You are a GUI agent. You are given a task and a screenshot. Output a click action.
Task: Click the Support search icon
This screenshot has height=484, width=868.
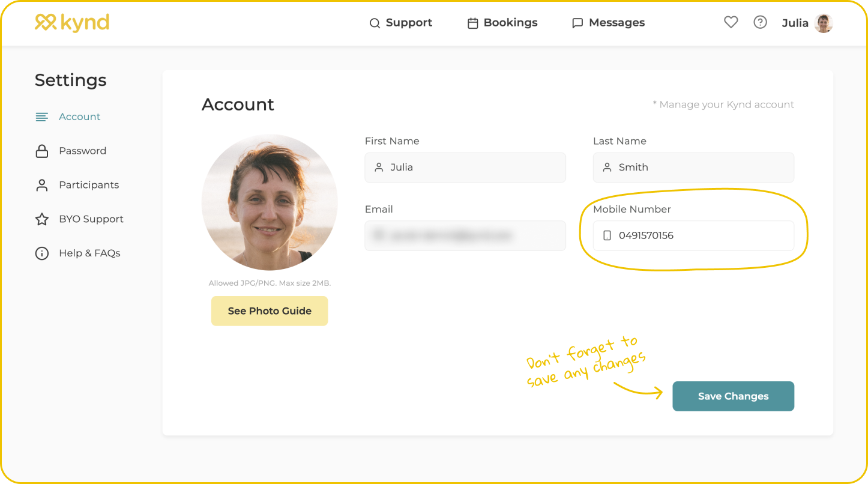click(375, 23)
